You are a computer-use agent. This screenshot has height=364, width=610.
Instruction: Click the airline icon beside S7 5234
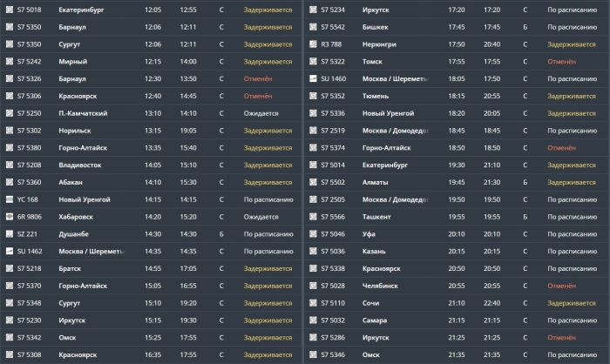[x=313, y=9]
